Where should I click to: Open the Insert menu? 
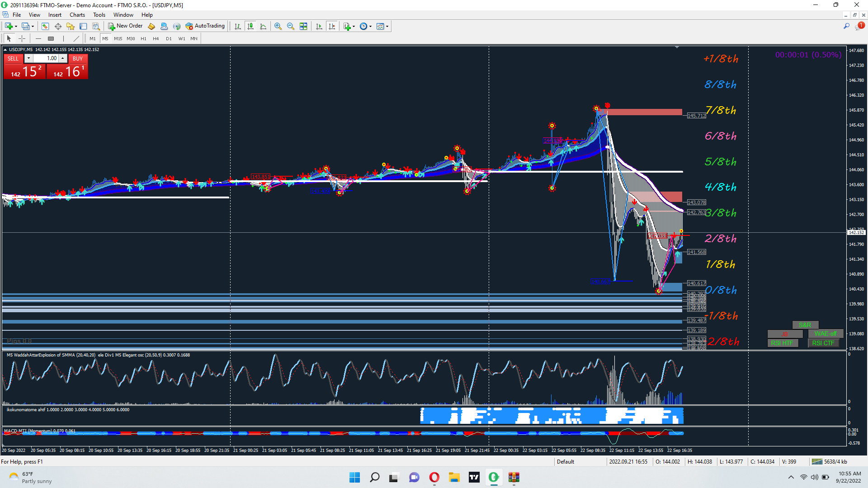point(55,15)
